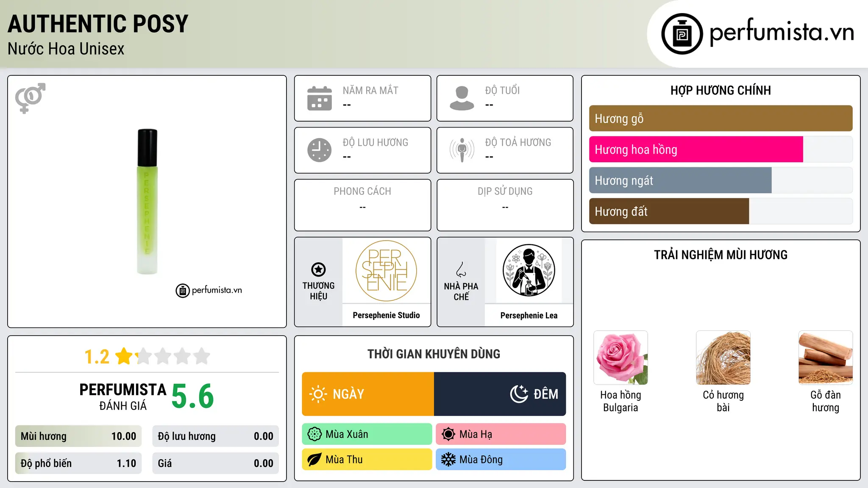Click the Persephenie Lea perfumer avatar
868x488 pixels.
coord(529,271)
